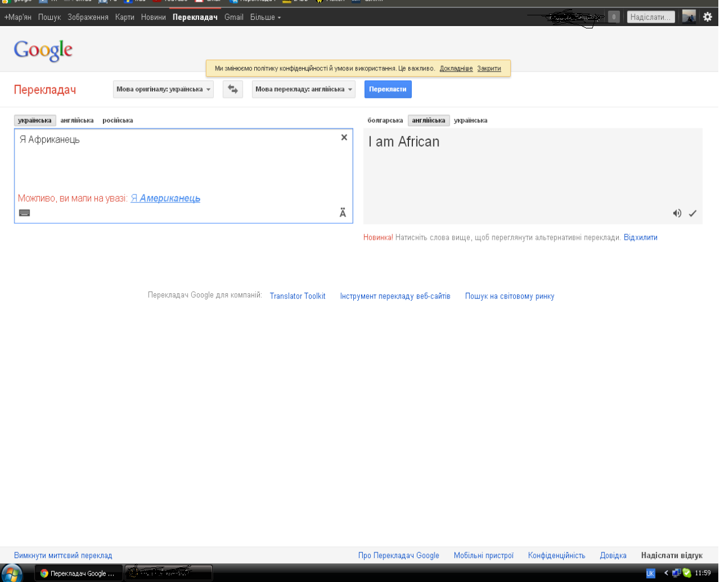Open the profile avatar picture
The image size is (728, 582).
click(689, 17)
